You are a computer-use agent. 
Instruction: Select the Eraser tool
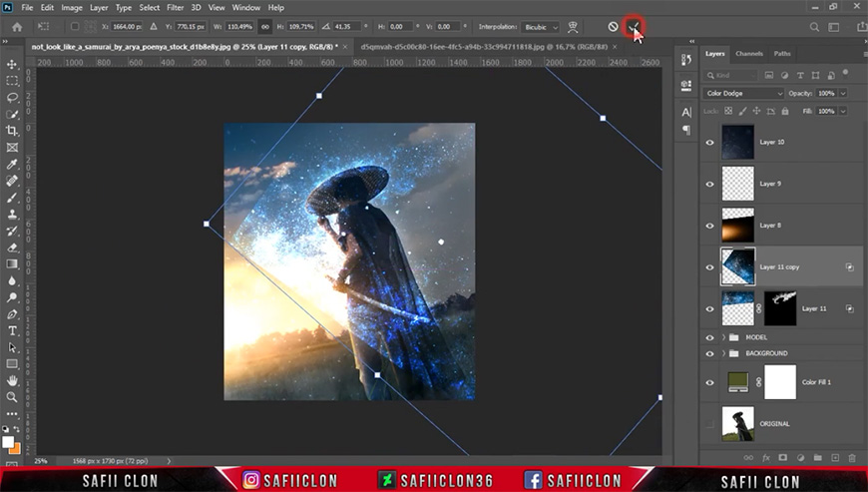(x=12, y=247)
